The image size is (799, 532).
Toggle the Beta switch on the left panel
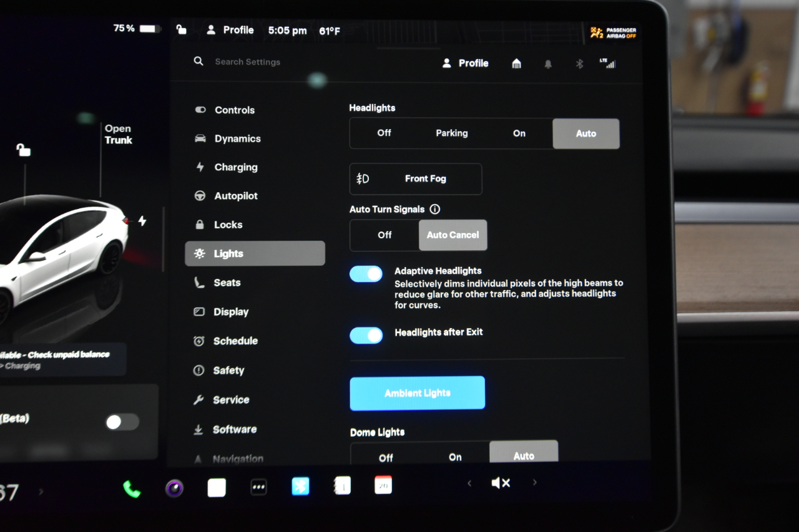(122, 422)
